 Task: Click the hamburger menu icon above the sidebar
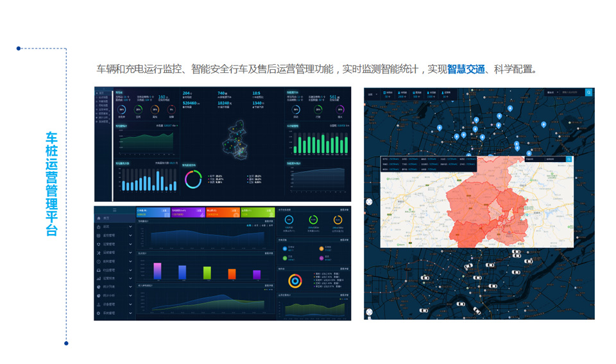[115, 210]
